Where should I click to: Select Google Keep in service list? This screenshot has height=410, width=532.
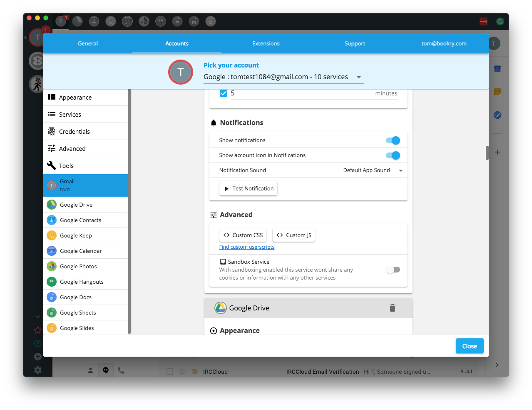[x=85, y=235]
